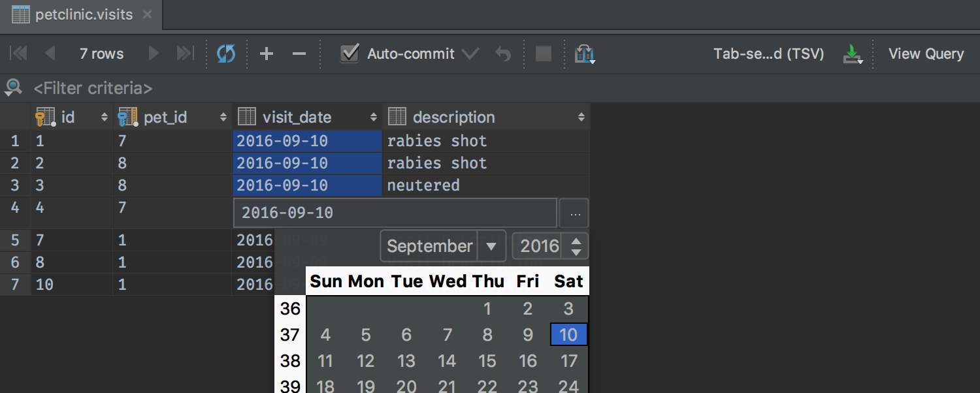This screenshot has width=980, height=393.
Task: Reload the table data
Action: (226, 54)
